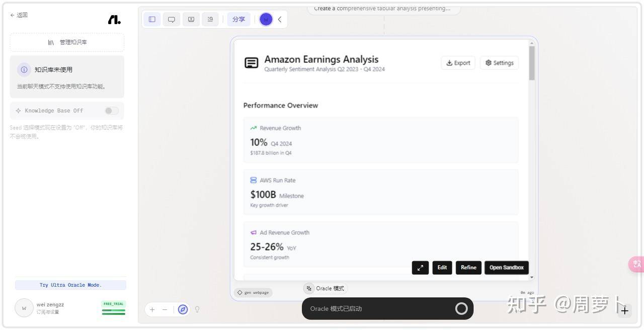Viewport: 644px width, 330px height.
Task: Click the gen webpage tag
Action: coord(253,292)
